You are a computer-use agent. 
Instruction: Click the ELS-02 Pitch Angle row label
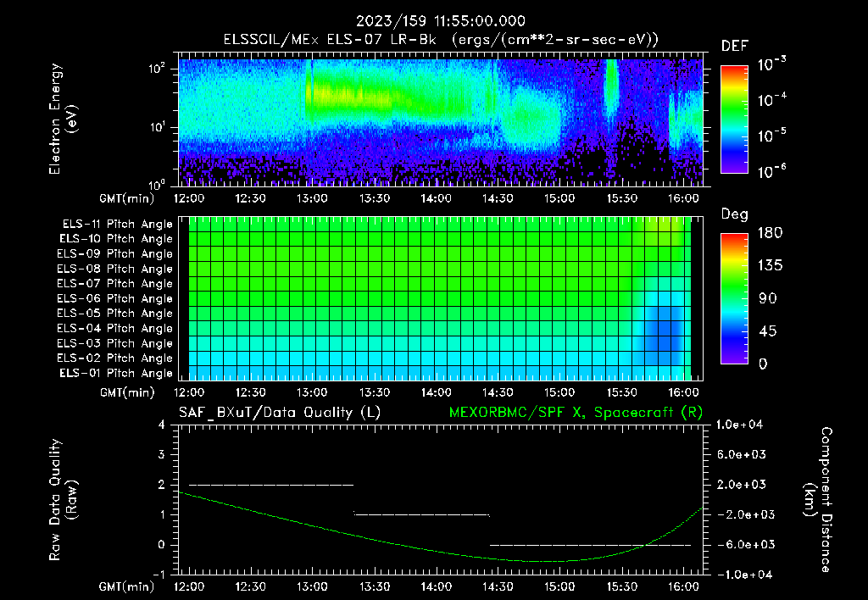(x=115, y=358)
